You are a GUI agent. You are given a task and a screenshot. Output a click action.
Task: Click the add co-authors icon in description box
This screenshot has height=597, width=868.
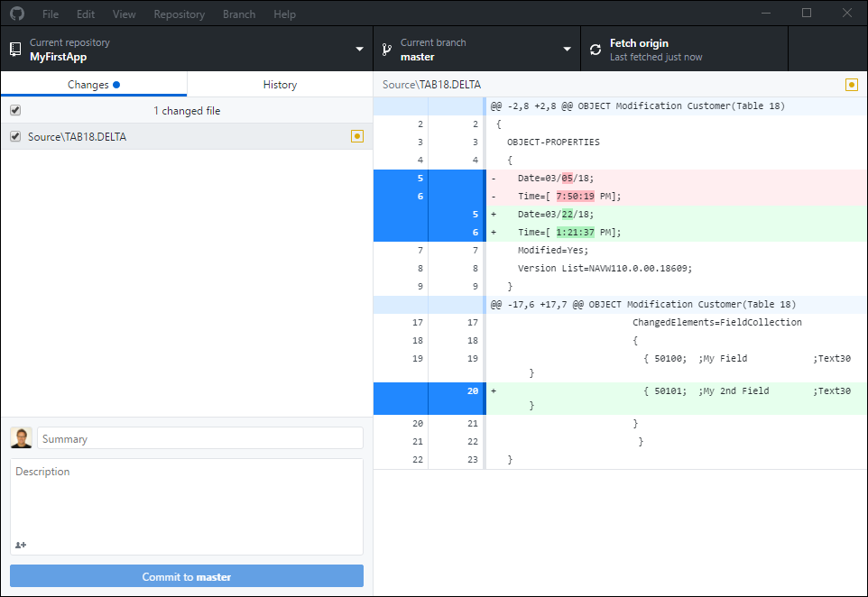[21, 545]
